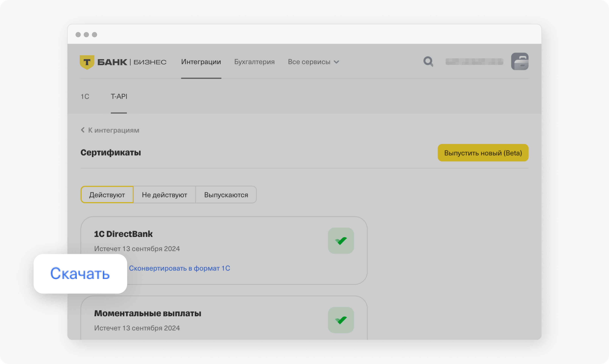Switch filter to Выпускаются

pyautogui.click(x=226, y=194)
